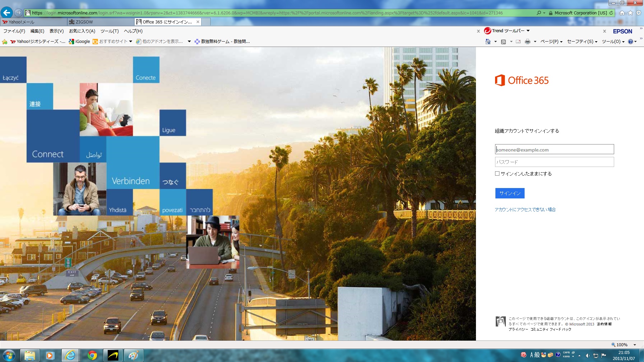Screen dimensions: 644x362
Task: Open the お気に入り(A) menu
Action: click(82, 31)
